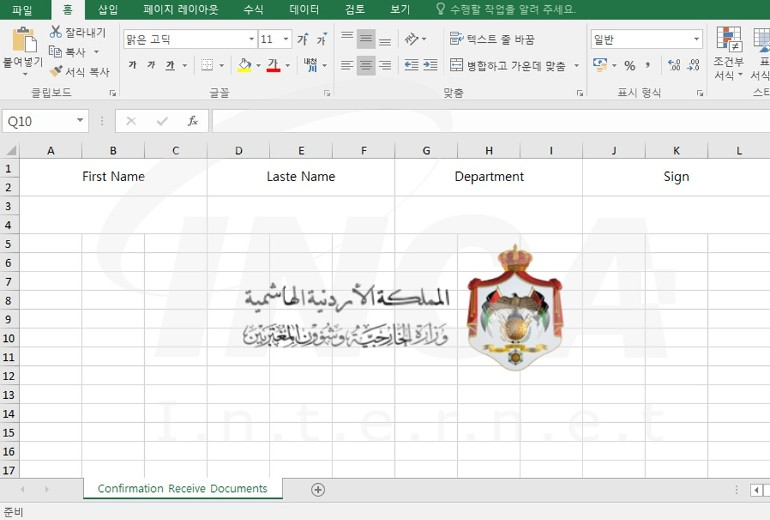The height and width of the screenshot is (520, 770).
Task: Open the clipboard group dialog launcher
Action: tap(112, 93)
